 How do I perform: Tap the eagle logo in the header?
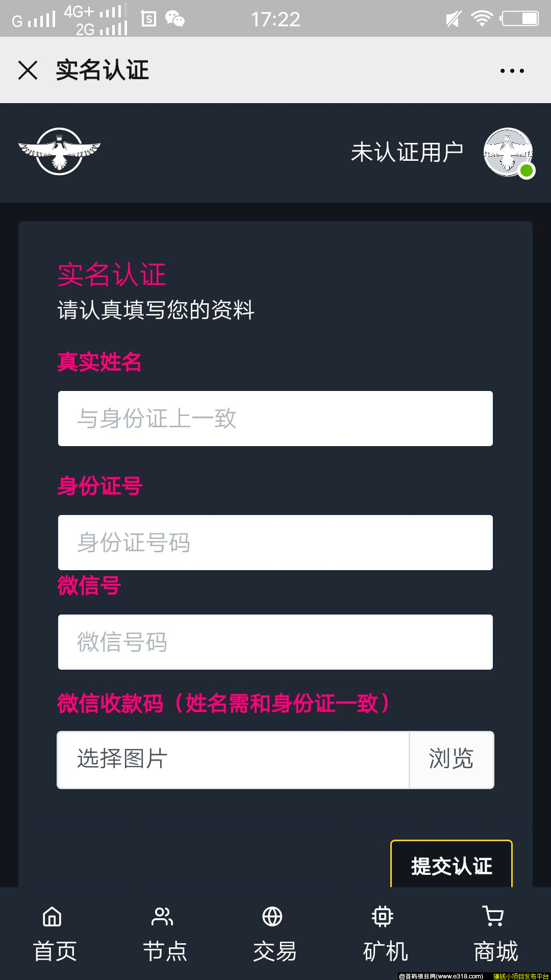coord(60,151)
